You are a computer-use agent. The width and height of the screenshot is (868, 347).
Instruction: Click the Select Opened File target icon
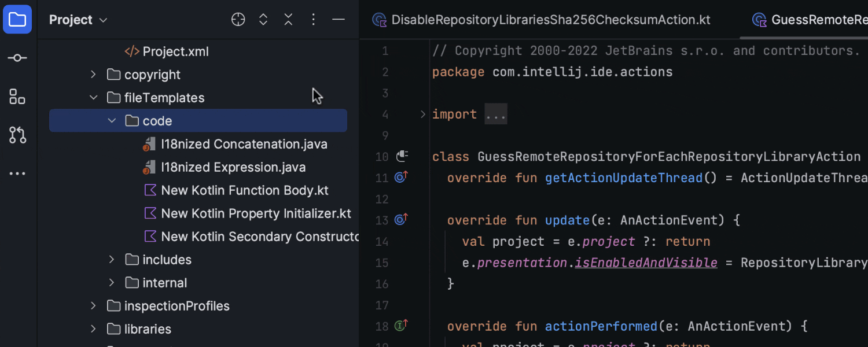238,19
